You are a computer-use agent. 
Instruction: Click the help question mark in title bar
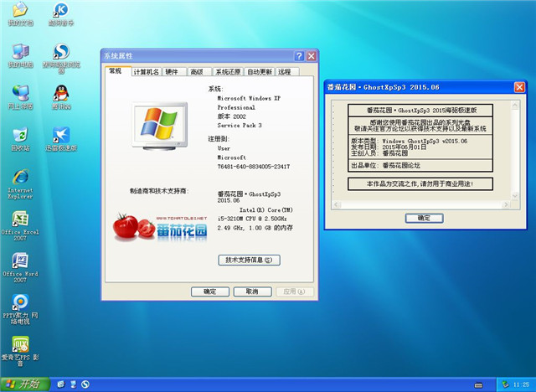297,56
